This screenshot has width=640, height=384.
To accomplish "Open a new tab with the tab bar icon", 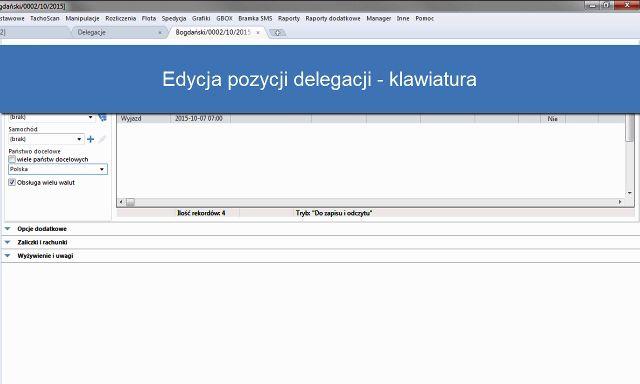I will click(277, 33).
